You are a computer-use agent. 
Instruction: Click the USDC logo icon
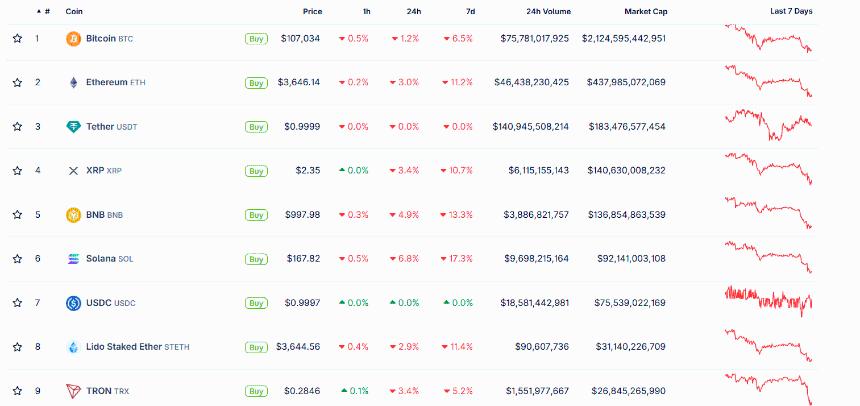(73, 302)
